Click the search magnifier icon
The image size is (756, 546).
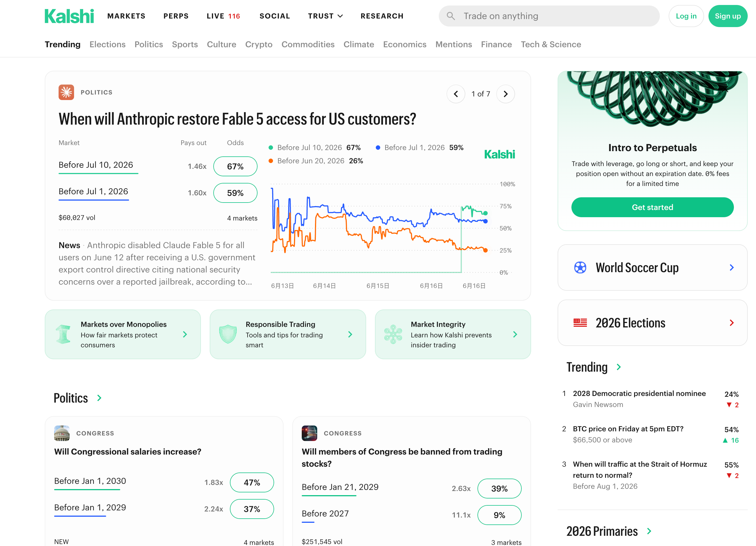451,16
